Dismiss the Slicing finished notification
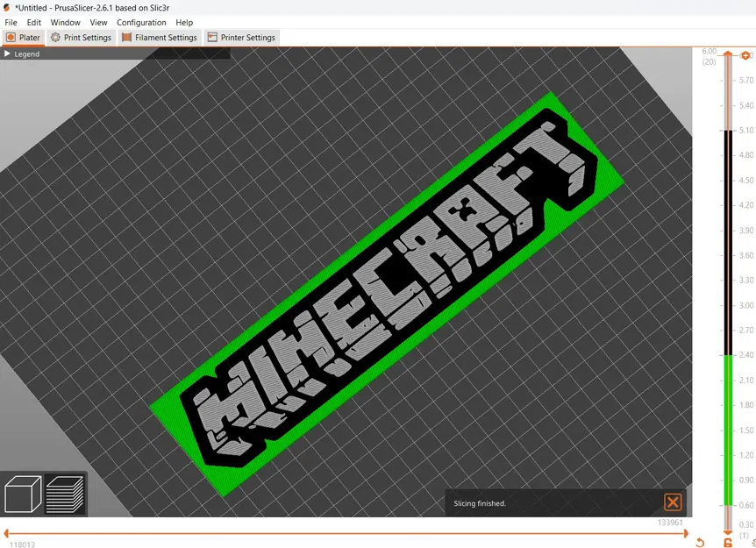This screenshot has height=548, width=756. 673,502
